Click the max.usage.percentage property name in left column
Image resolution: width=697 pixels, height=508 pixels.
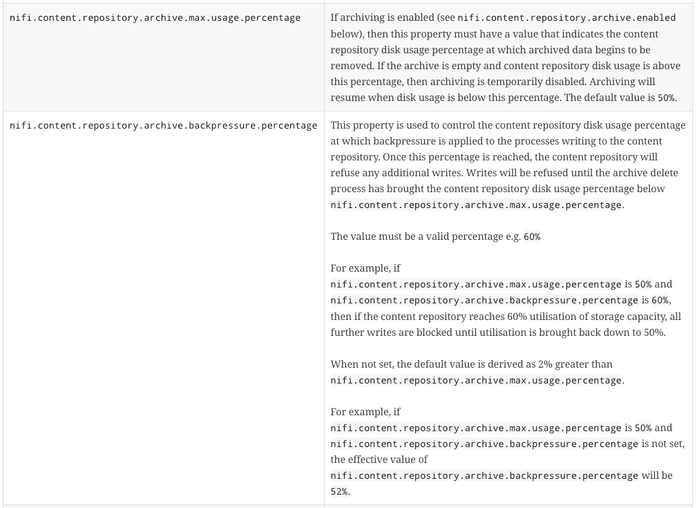(x=154, y=19)
